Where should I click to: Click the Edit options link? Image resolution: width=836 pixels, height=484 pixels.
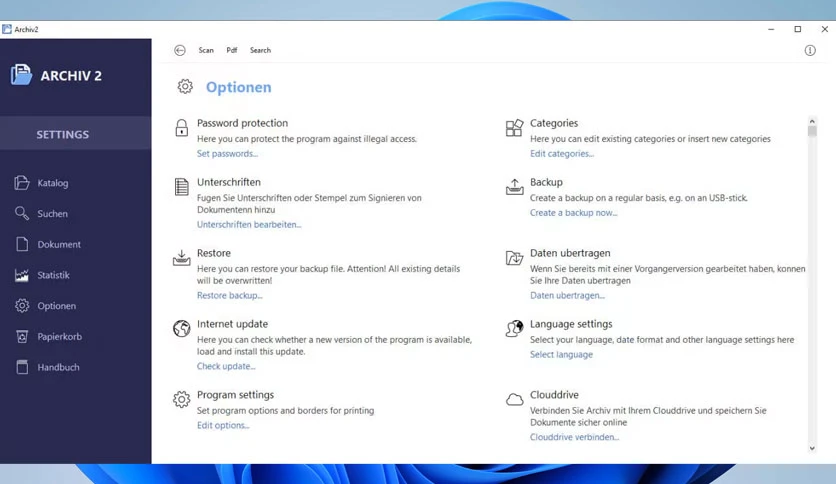coord(223,425)
